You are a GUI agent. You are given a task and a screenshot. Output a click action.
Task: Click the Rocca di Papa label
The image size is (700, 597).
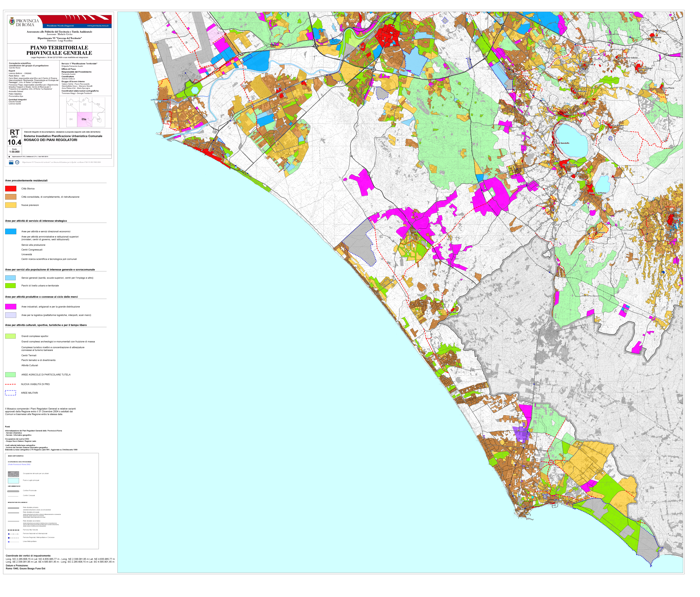tap(617, 125)
